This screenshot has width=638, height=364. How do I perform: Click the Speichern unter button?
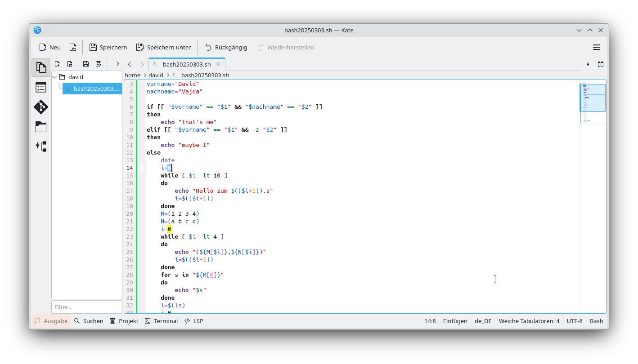pos(164,47)
